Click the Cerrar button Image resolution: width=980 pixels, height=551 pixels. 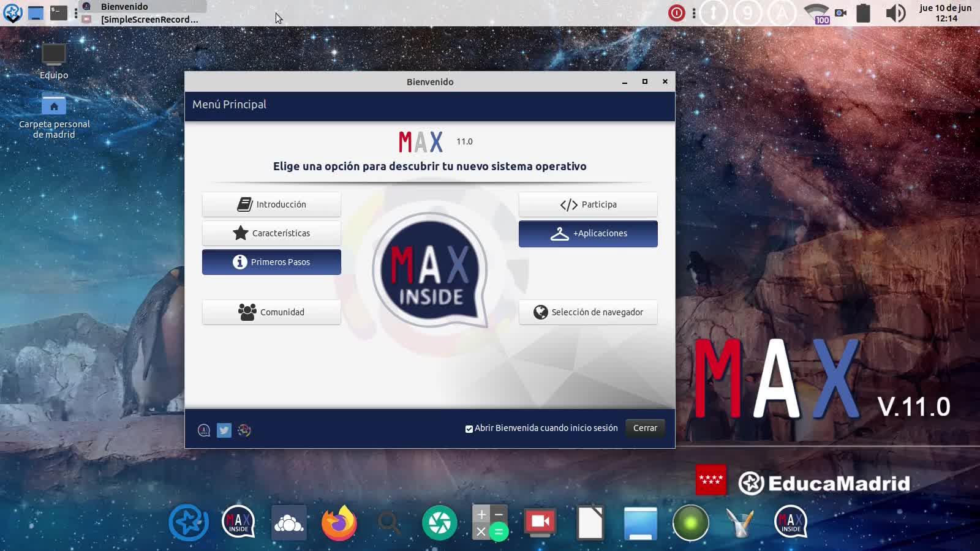[x=645, y=428]
